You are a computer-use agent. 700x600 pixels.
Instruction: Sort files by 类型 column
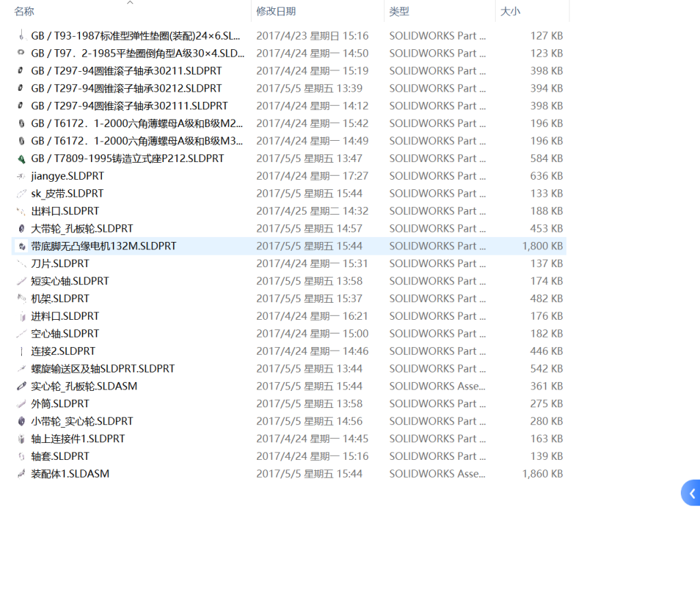tap(399, 12)
